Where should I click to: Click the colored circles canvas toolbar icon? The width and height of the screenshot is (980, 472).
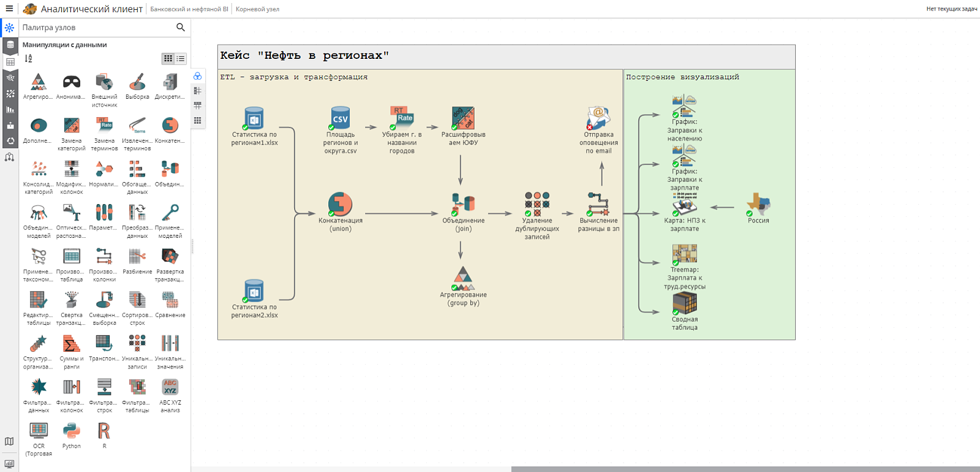click(197, 76)
